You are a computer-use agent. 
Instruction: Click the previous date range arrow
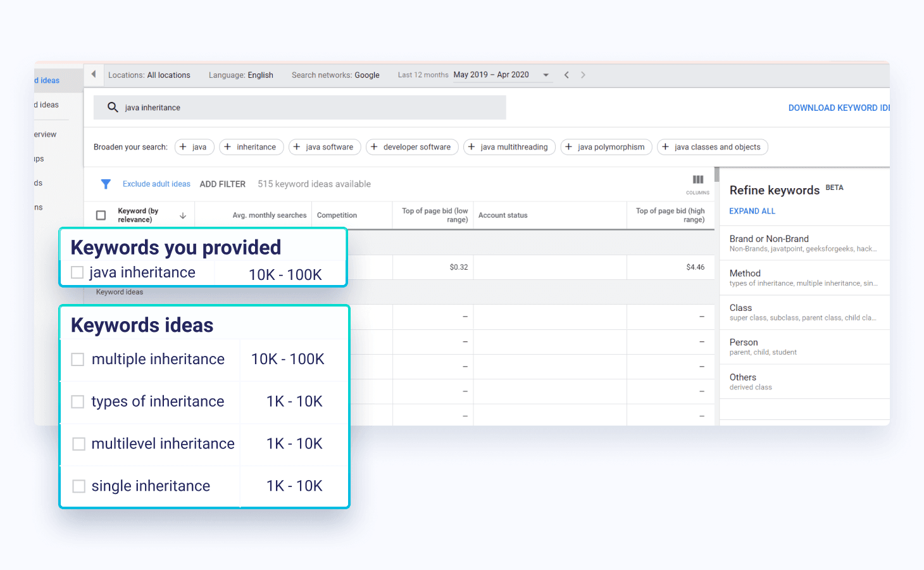pyautogui.click(x=566, y=74)
